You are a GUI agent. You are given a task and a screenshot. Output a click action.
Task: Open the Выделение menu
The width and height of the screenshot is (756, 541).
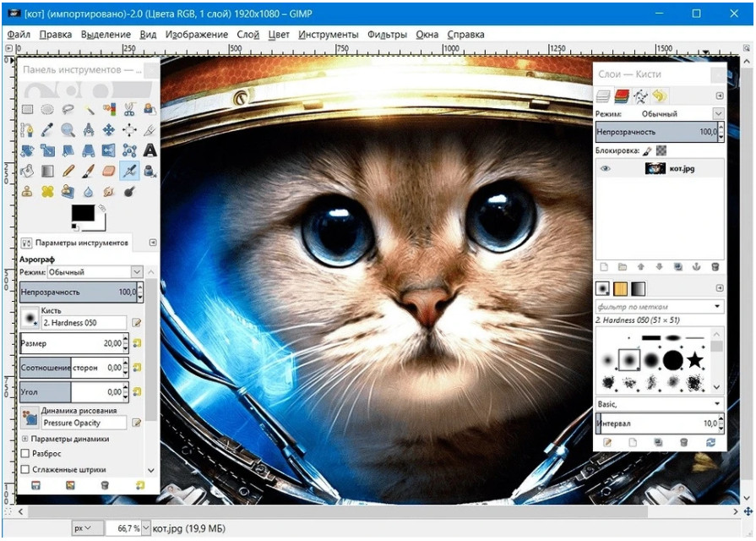coord(106,35)
